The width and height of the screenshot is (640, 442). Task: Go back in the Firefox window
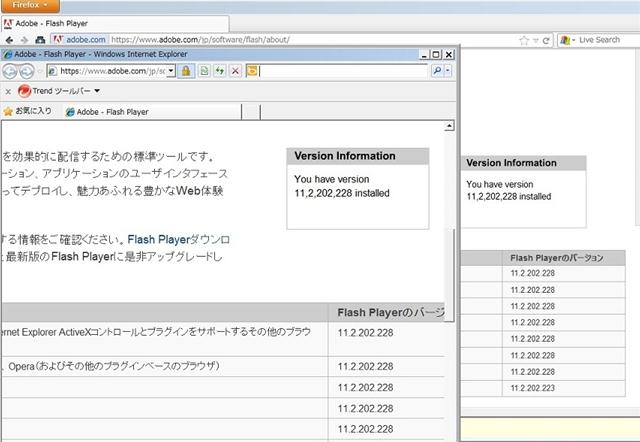[9, 40]
